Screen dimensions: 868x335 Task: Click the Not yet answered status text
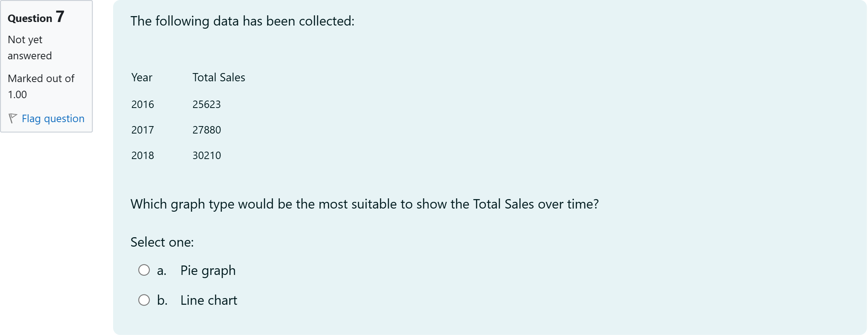coord(29,48)
